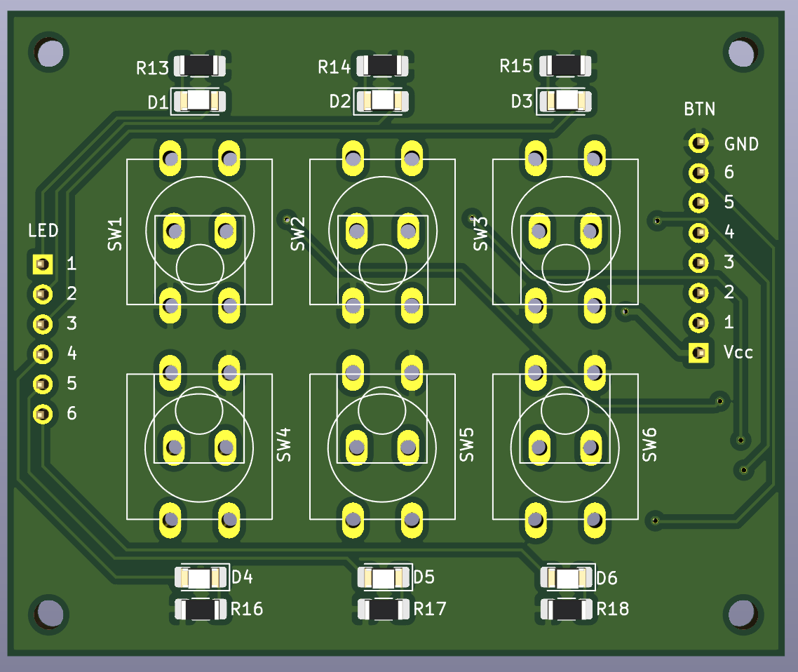The image size is (798, 672).
Task: Select the D1 LED component
Action: 199,101
